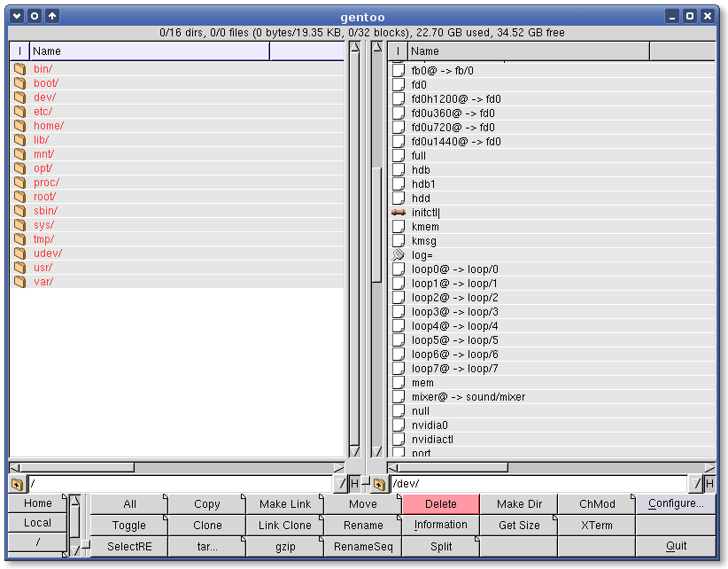Click the sticky circle button in title bar
Screen dimensions: 728x569
pyautogui.click(x=35, y=16)
